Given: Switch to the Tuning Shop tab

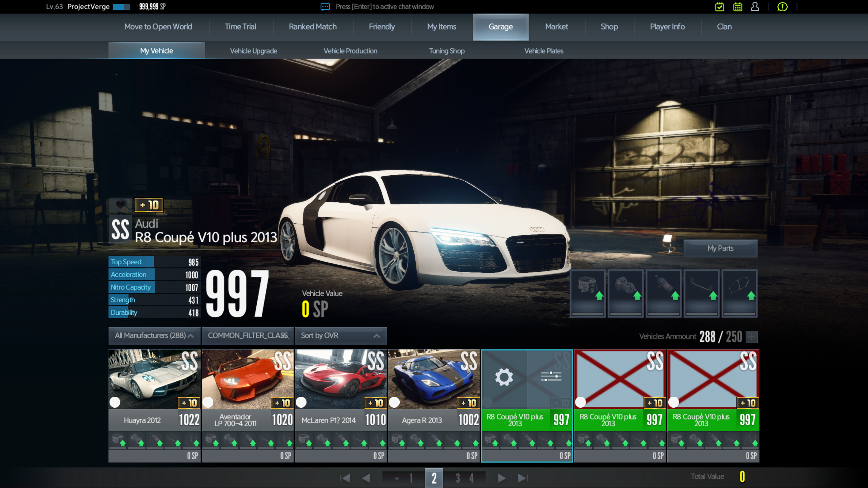Looking at the screenshot, I should pos(447,51).
